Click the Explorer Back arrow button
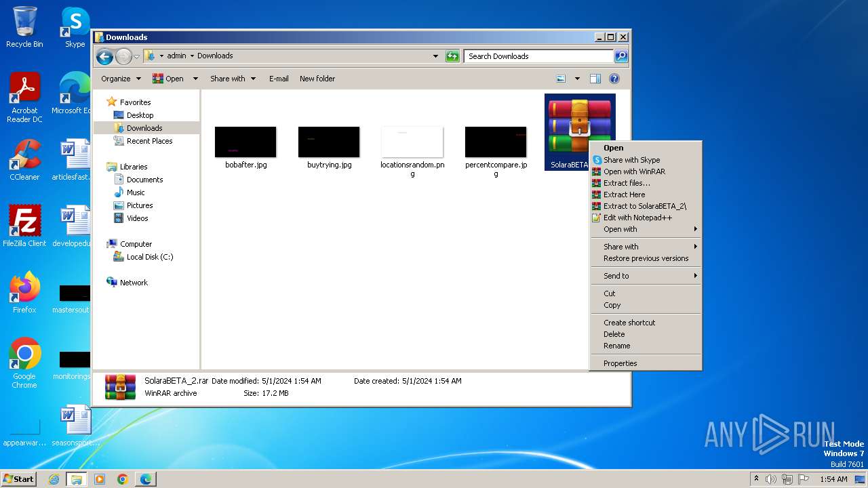 click(x=104, y=56)
